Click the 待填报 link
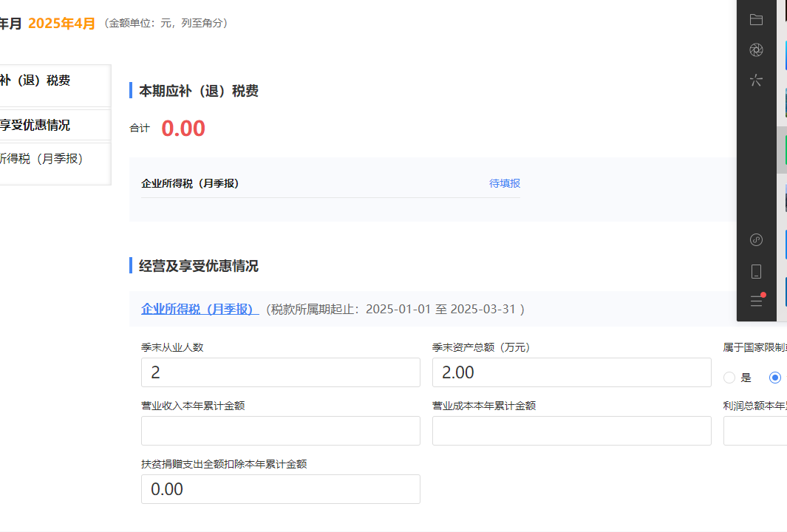The width and height of the screenshot is (787, 532). point(505,183)
